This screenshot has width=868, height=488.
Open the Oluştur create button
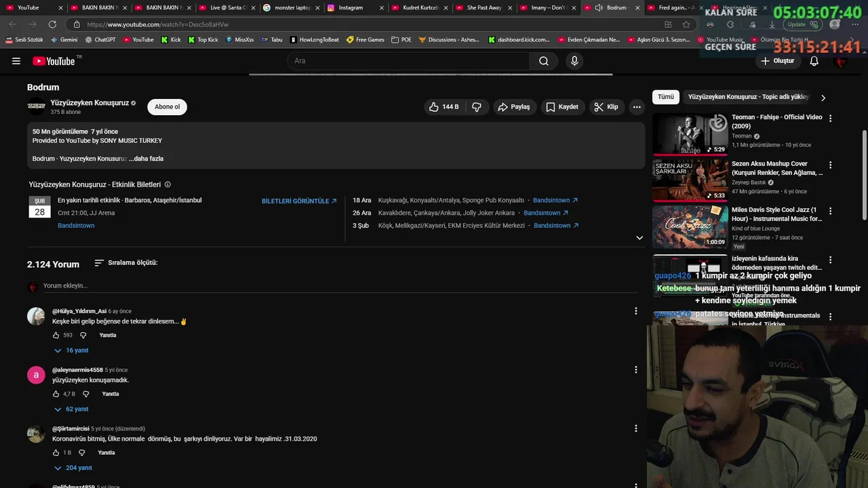pyautogui.click(x=778, y=61)
